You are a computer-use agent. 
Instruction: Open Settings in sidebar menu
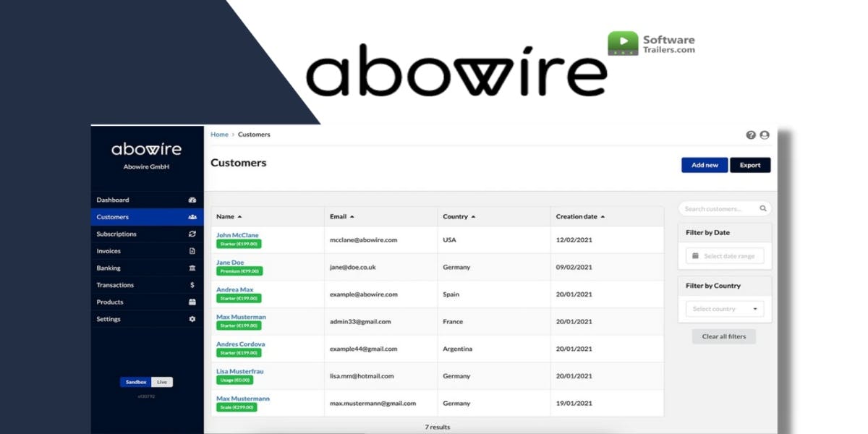coord(147,319)
